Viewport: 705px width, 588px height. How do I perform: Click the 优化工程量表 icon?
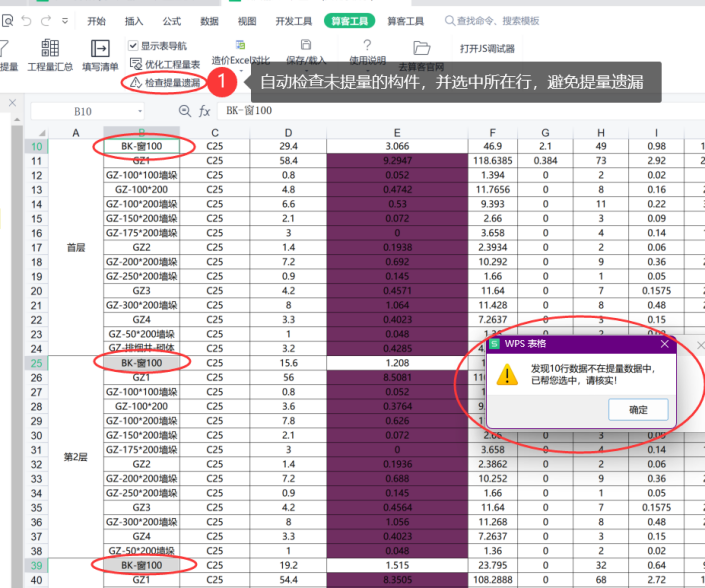tap(134, 64)
